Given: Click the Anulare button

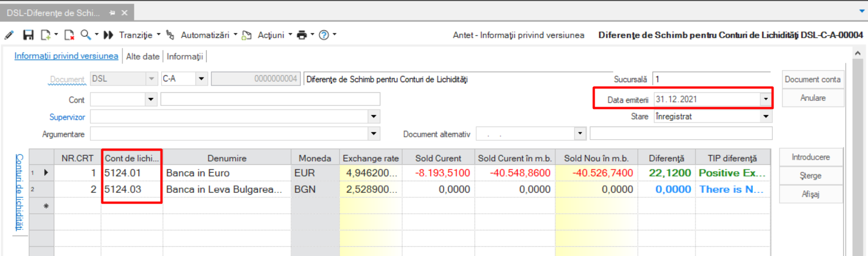Looking at the screenshot, I should click(x=813, y=98).
